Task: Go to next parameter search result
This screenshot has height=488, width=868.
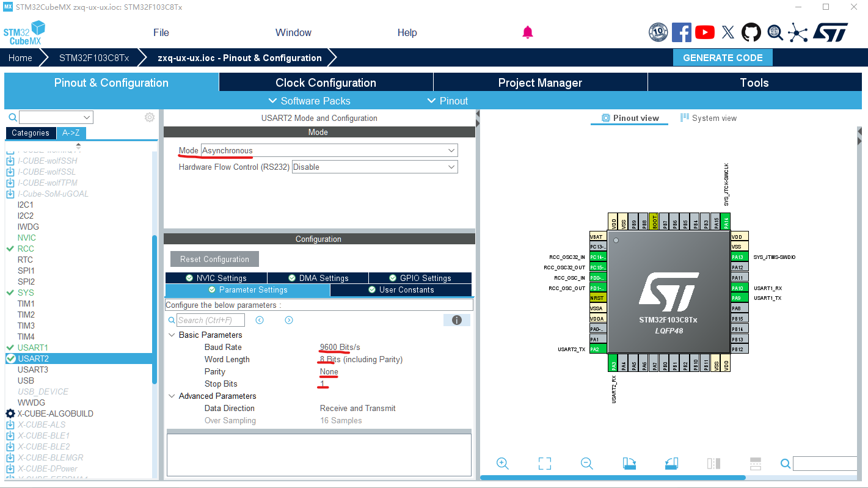Action: tap(289, 320)
